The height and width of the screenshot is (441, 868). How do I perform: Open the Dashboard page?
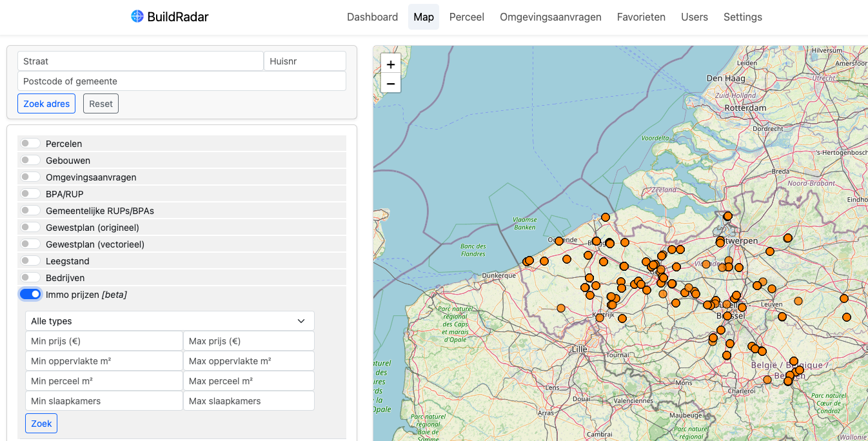[372, 17]
